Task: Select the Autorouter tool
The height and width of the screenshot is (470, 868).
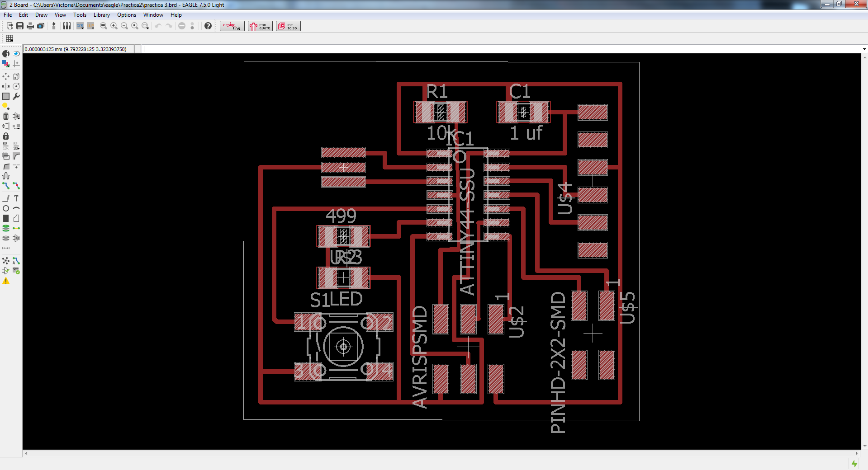Action: click(x=16, y=261)
